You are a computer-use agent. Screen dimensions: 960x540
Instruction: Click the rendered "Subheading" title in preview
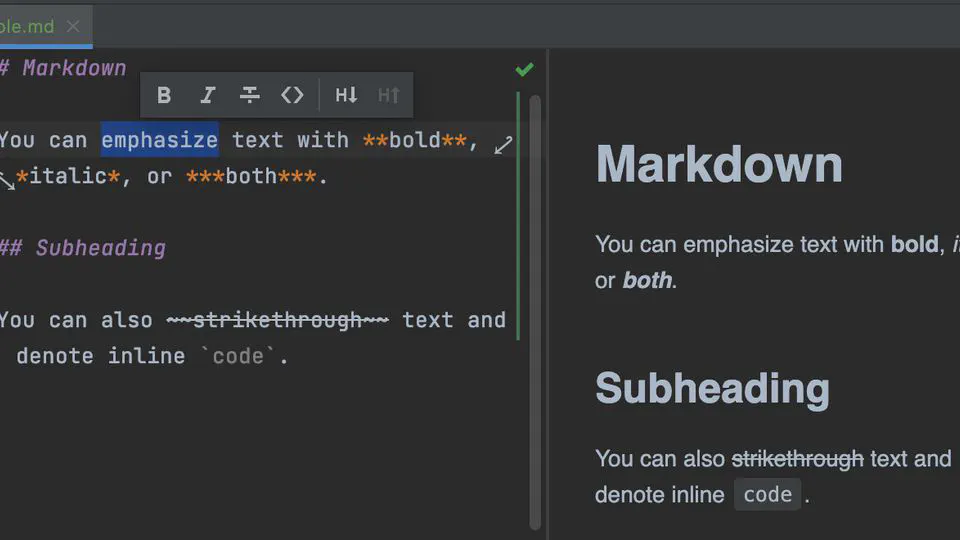point(712,389)
